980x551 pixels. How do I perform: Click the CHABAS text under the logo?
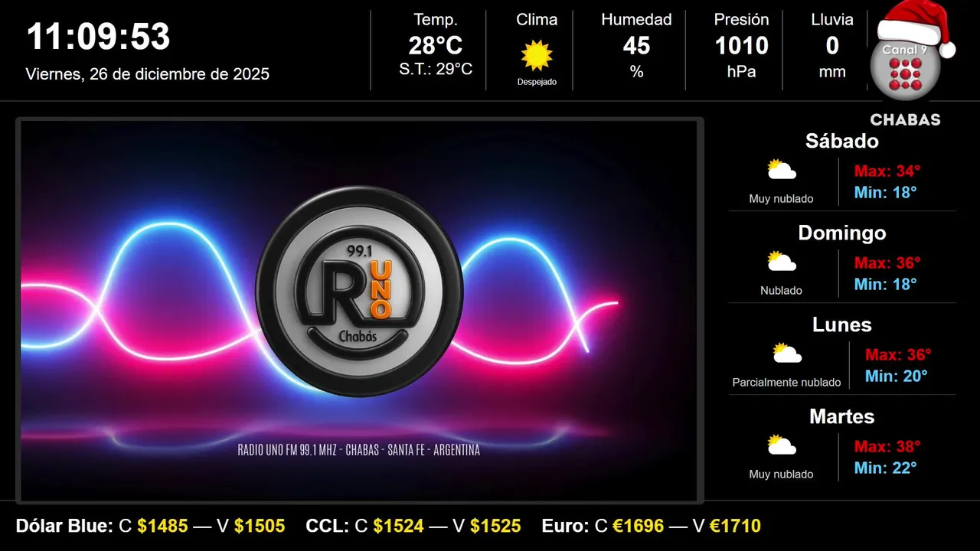pos(905,120)
